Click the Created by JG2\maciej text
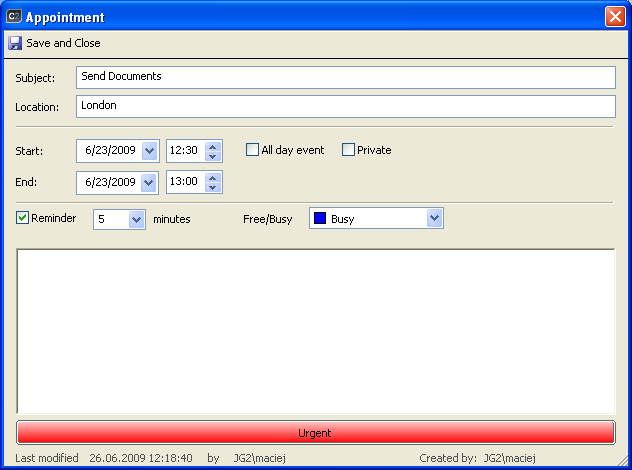This screenshot has height=470, width=632. pyautogui.click(x=478, y=458)
